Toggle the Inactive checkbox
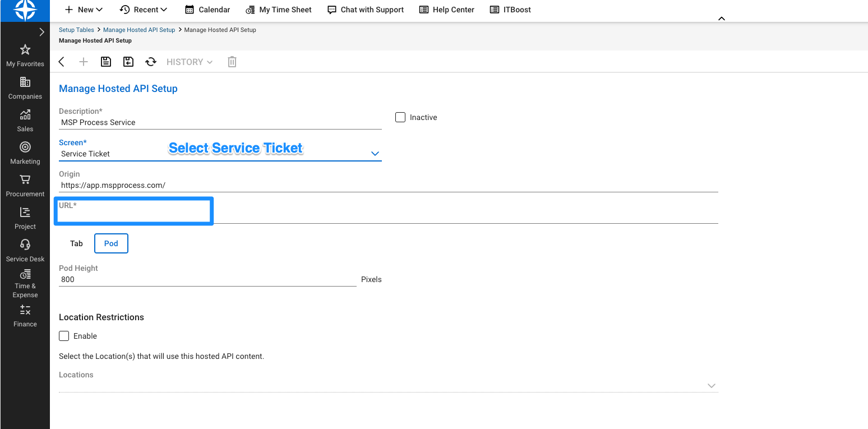This screenshot has height=429, width=868. click(x=400, y=117)
